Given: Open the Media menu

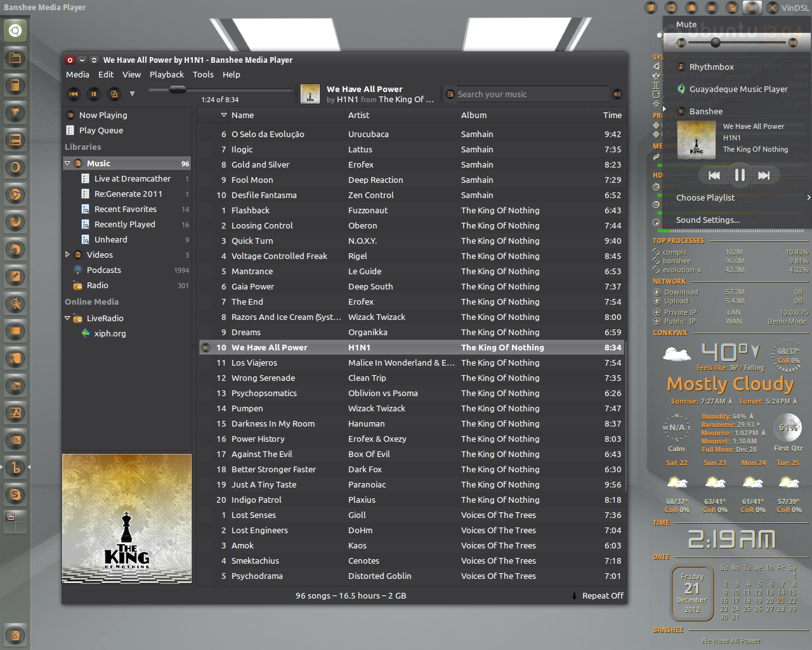Looking at the screenshot, I should (77, 74).
